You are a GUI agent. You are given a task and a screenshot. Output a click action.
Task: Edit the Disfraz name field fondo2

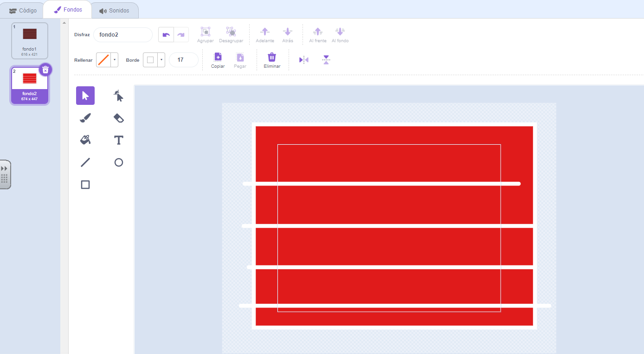tap(123, 35)
